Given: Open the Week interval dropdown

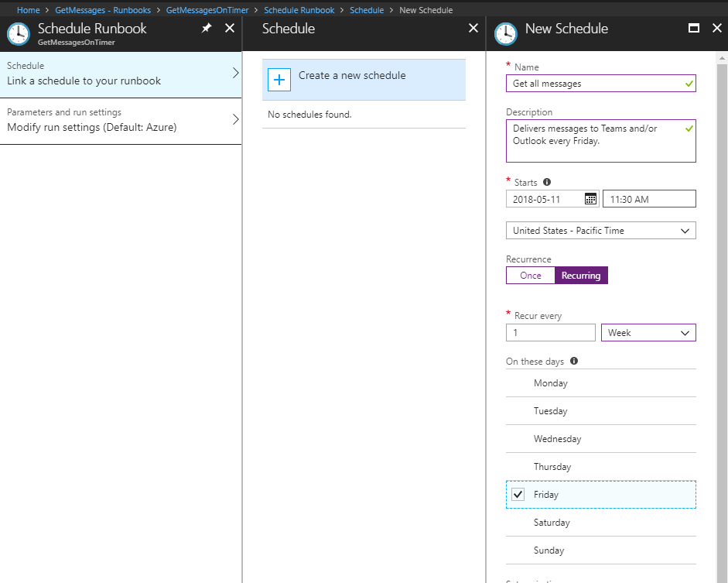Looking at the screenshot, I should click(x=648, y=333).
